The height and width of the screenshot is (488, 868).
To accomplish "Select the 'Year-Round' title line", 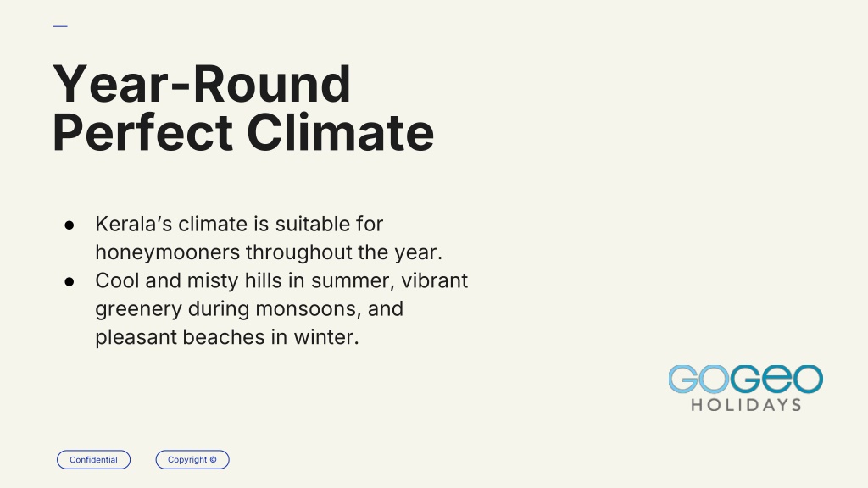I will [x=202, y=84].
